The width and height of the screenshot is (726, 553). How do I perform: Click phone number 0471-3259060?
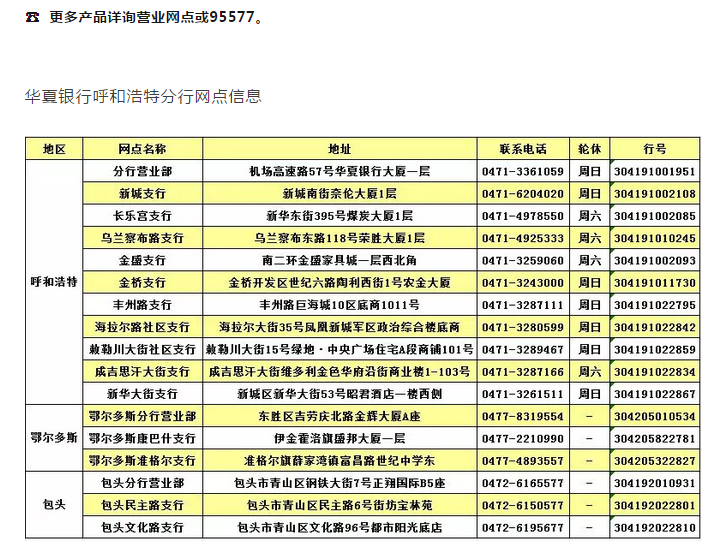tap(523, 261)
